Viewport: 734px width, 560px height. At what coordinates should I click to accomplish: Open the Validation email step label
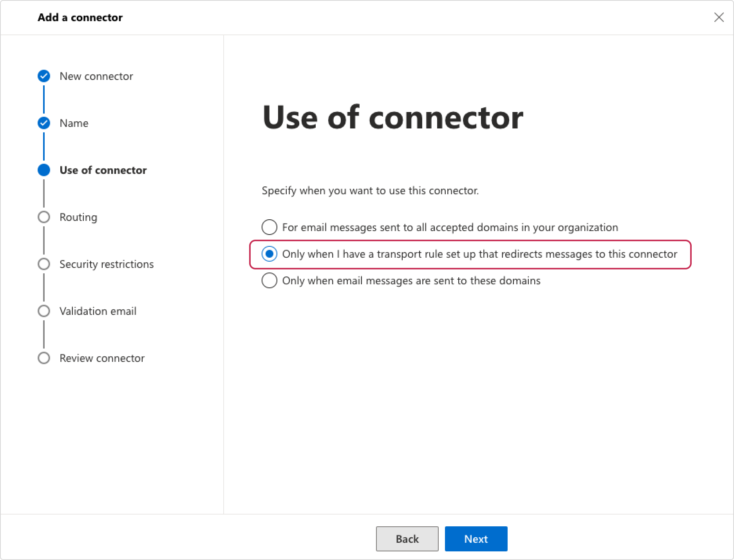98,311
